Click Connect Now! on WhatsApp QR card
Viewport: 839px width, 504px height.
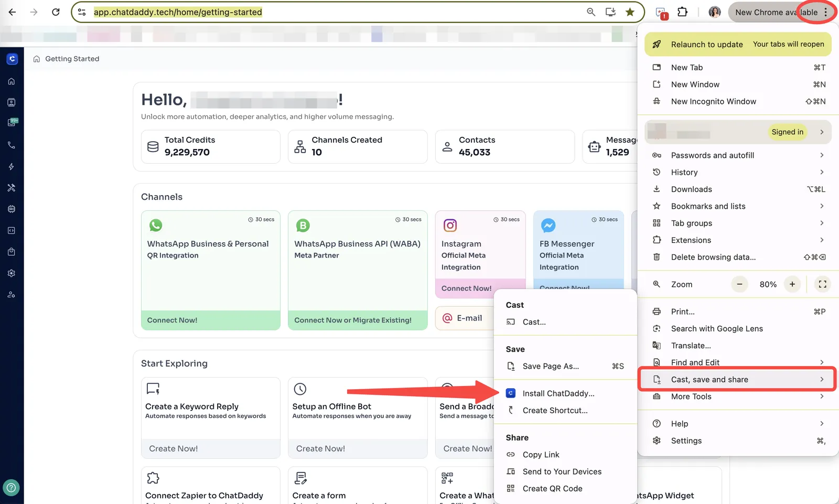click(173, 320)
